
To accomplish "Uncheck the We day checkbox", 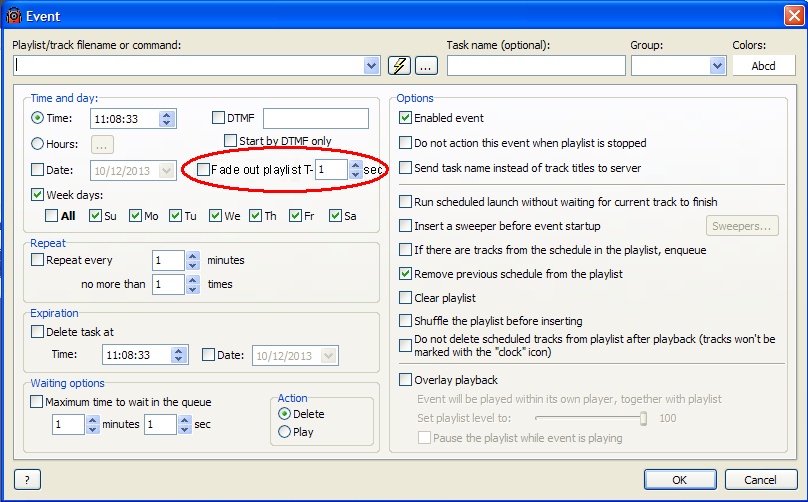I will (x=215, y=215).
